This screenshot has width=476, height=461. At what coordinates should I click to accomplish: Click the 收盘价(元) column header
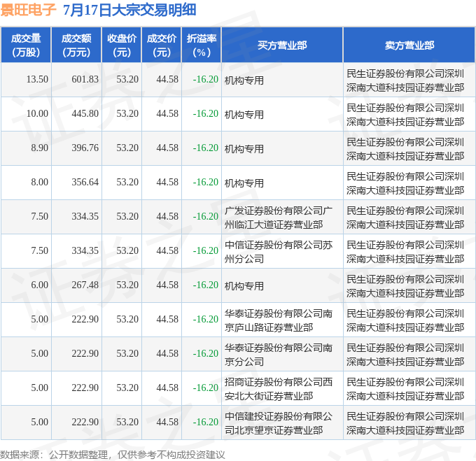coord(122,45)
